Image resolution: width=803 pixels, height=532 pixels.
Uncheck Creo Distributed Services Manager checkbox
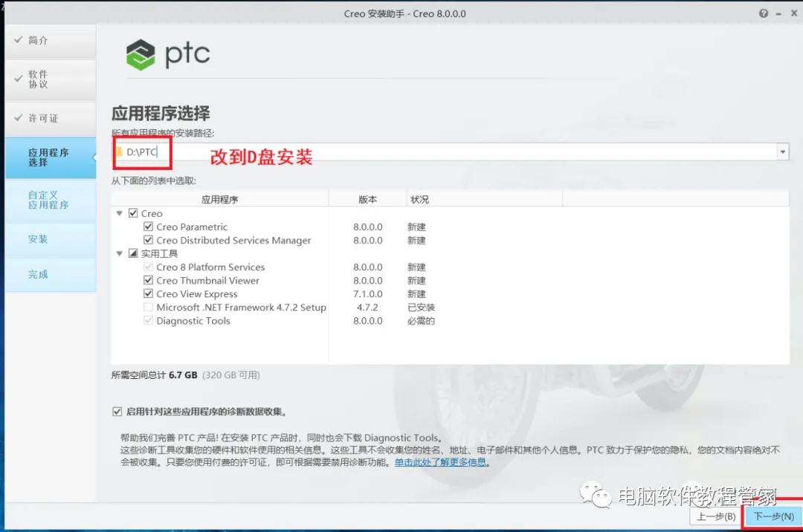point(149,240)
